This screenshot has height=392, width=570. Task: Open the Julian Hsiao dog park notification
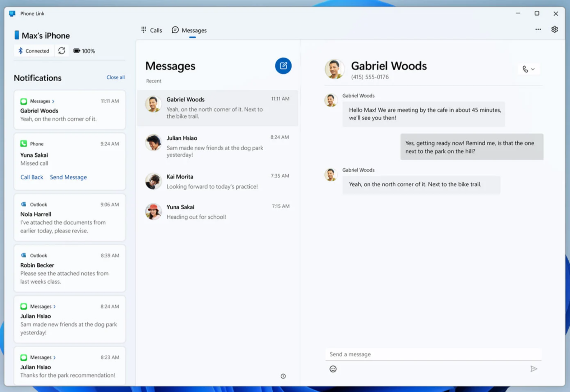pos(70,319)
